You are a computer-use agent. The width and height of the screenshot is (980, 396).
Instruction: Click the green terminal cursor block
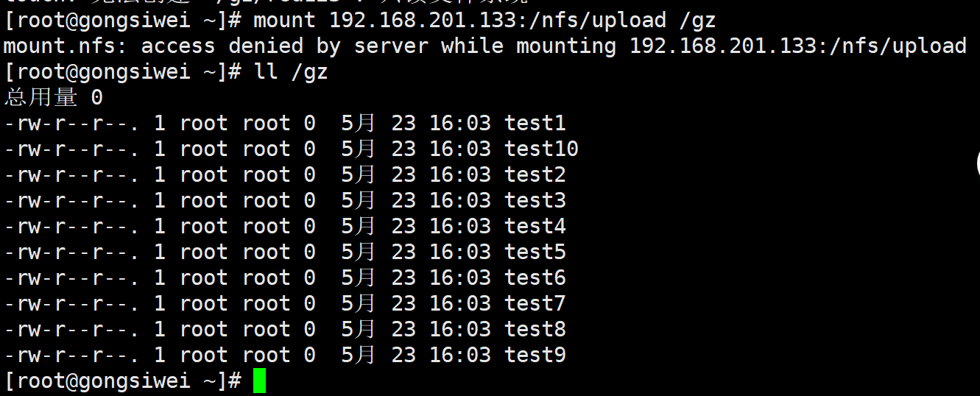click(259, 381)
